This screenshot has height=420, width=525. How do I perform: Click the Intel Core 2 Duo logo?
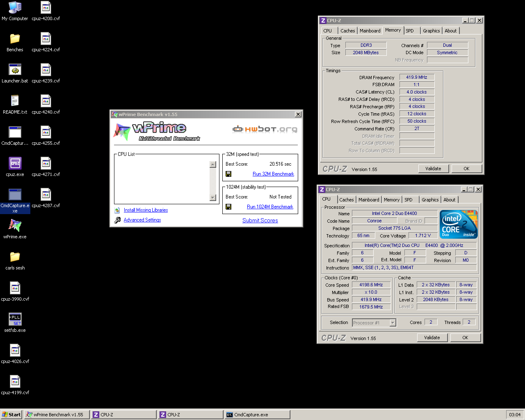[x=459, y=224]
